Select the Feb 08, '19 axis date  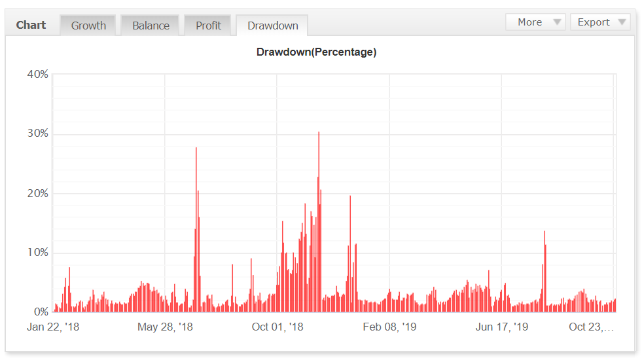(389, 327)
